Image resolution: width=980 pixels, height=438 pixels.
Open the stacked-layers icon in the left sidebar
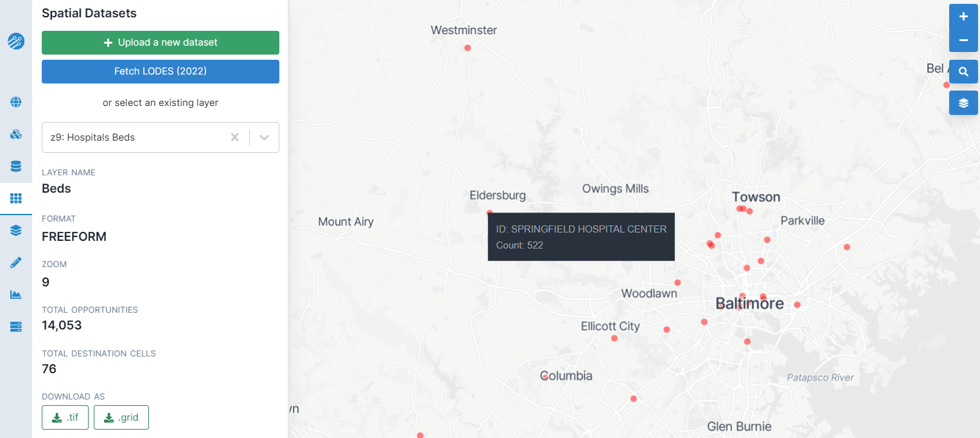coord(16,231)
